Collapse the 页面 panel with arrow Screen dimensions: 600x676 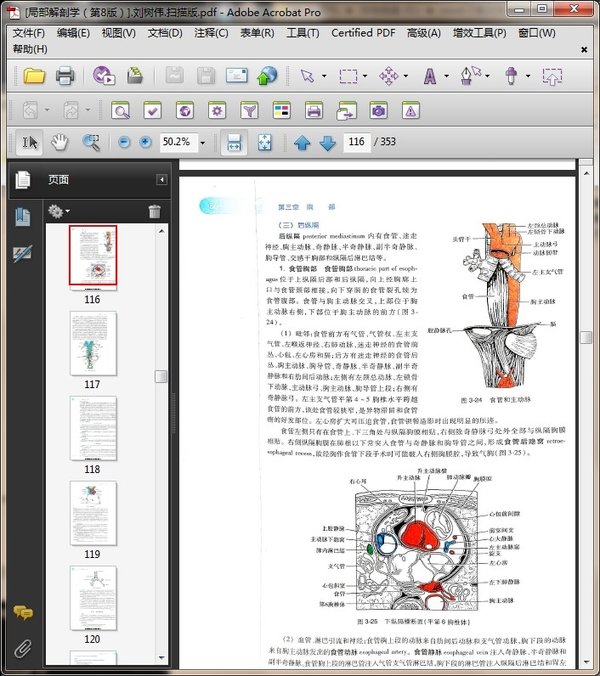coord(162,180)
